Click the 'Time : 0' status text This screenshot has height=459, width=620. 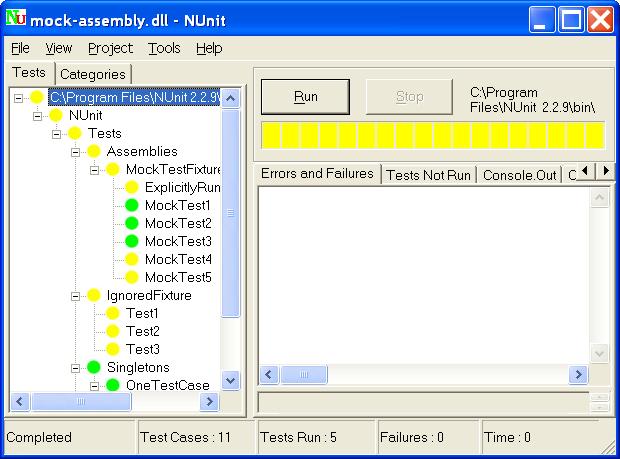click(507, 437)
